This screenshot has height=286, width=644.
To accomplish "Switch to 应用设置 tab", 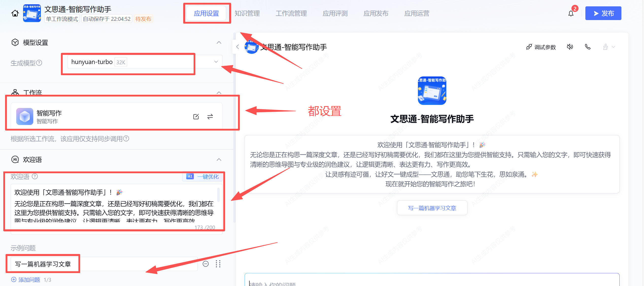I will coord(207,13).
